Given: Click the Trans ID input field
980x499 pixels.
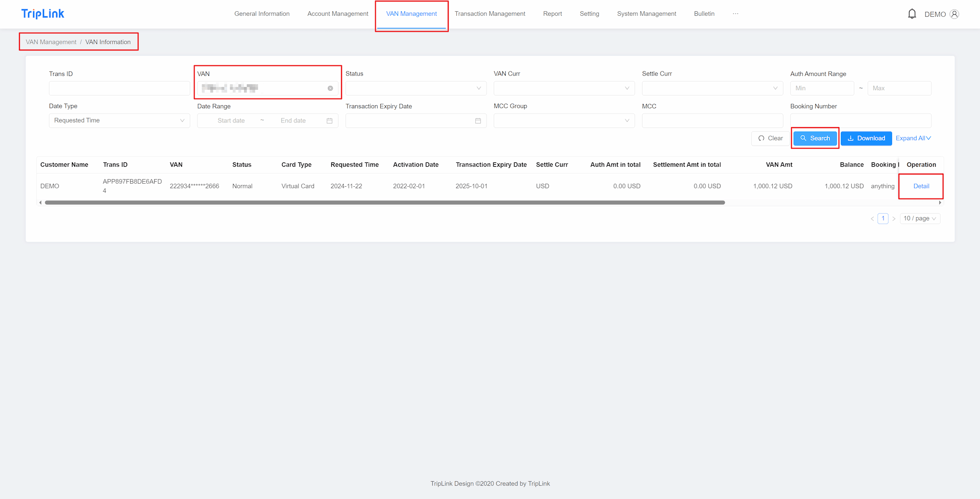Looking at the screenshot, I should point(119,88).
